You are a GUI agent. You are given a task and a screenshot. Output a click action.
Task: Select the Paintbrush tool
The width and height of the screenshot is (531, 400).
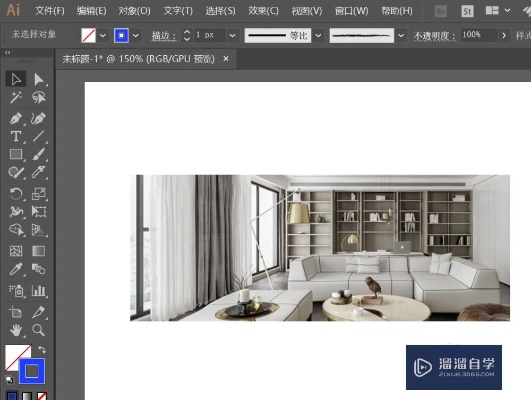[39, 154]
